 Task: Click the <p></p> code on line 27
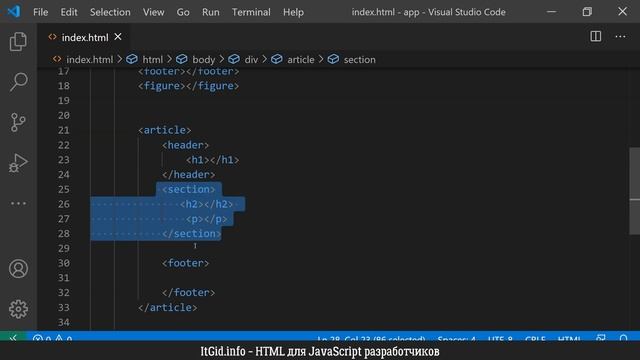click(x=207, y=219)
